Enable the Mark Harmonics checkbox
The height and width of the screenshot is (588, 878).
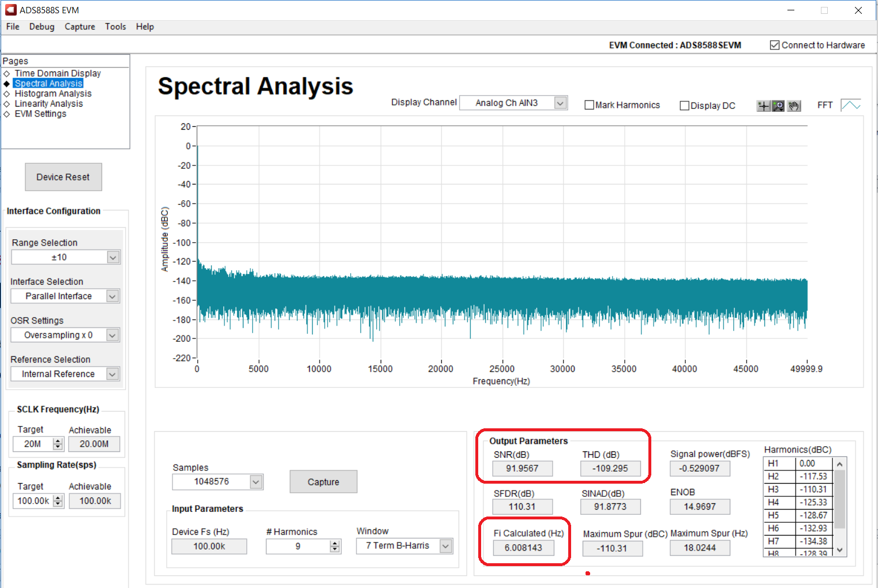point(589,105)
